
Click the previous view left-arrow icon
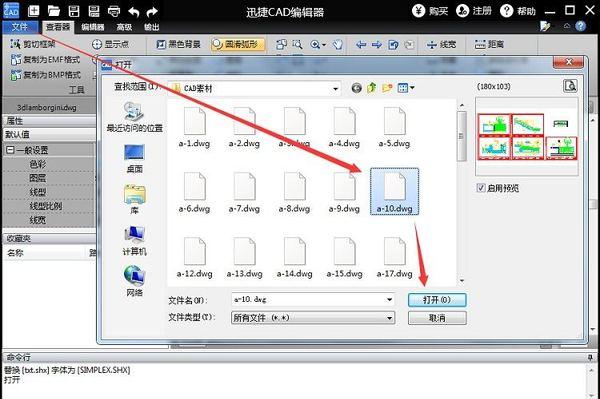pyautogui.click(x=361, y=45)
